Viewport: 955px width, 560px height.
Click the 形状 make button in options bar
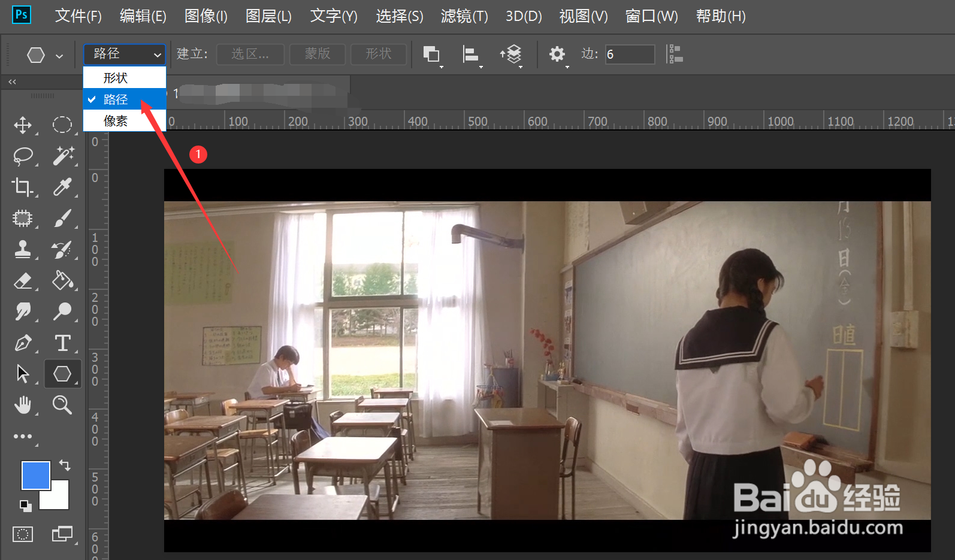[x=379, y=54]
